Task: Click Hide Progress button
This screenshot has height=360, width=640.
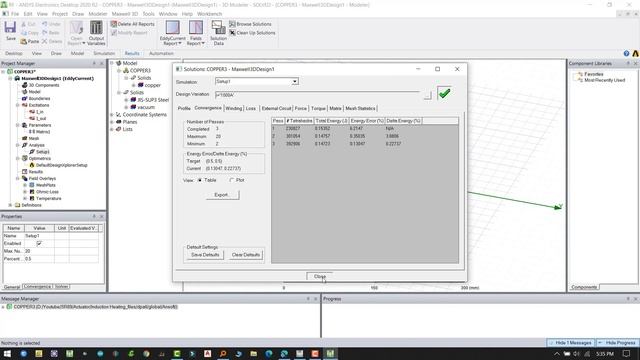Action: pyautogui.click(x=617, y=343)
